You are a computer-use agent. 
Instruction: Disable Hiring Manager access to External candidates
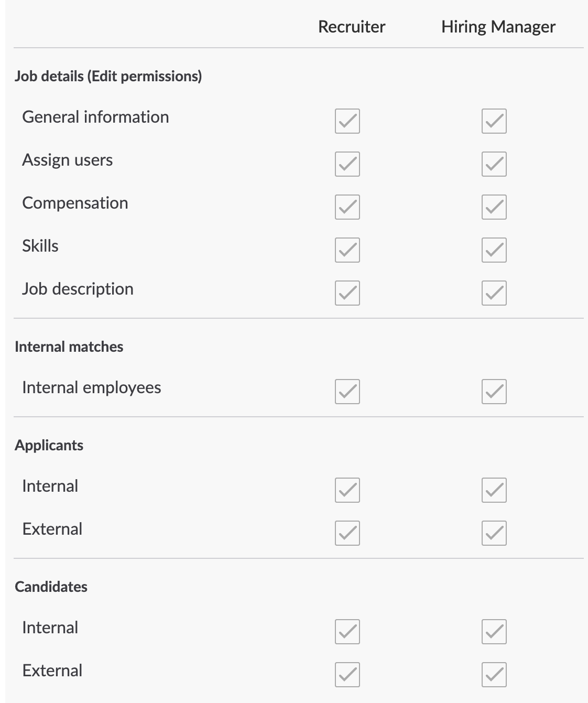pyautogui.click(x=494, y=675)
